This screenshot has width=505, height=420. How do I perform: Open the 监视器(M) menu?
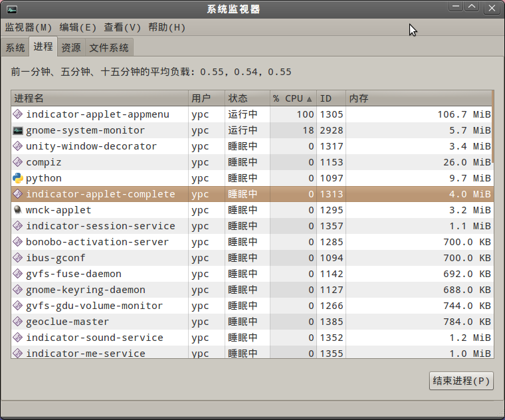click(x=29, y=27)
